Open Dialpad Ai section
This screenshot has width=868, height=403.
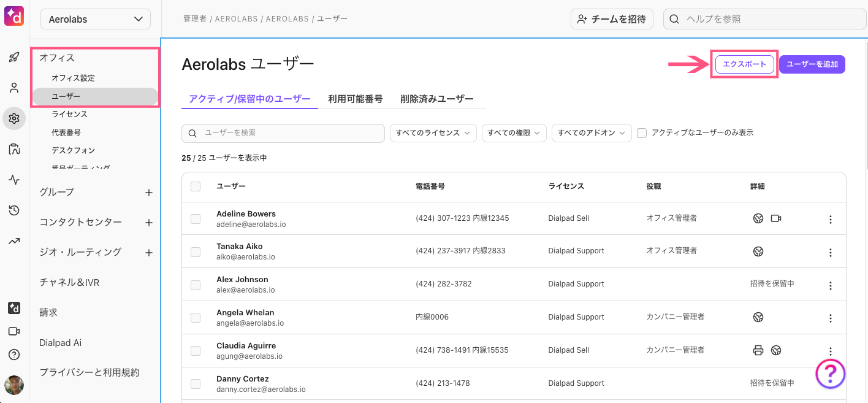click(x=60, y=343)
